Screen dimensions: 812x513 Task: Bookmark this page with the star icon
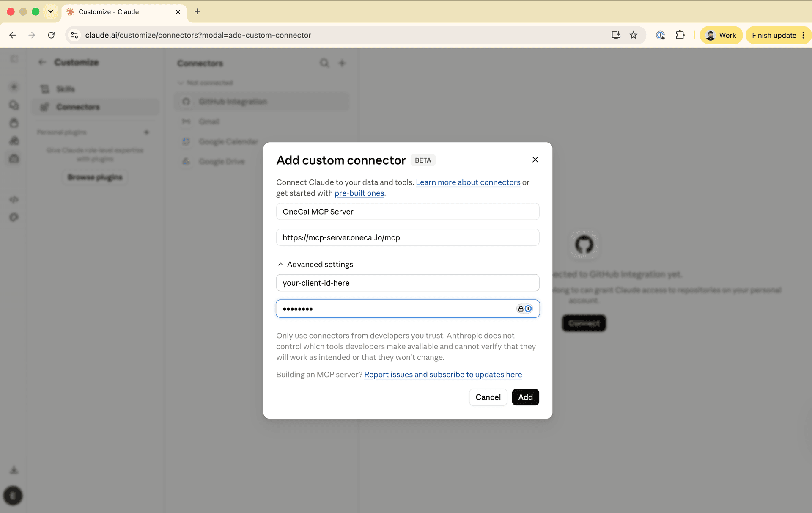click(x=633, y=35)
